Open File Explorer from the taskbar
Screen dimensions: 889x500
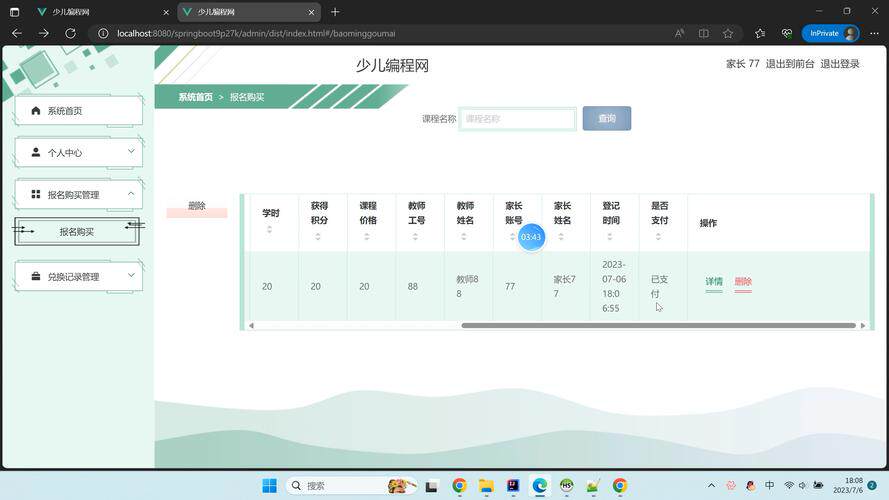click(x=486, y=486)
